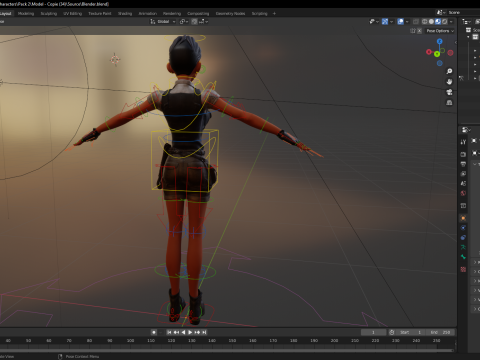
Task: Open the orange Object properties tab
Action: click(463, 218)
